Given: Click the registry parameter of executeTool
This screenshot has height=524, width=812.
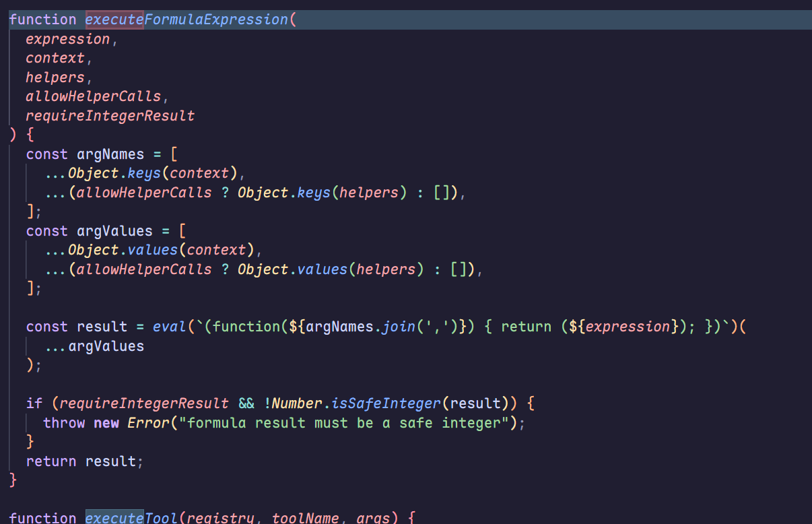Looking at the screenshot, I should 220,517.
